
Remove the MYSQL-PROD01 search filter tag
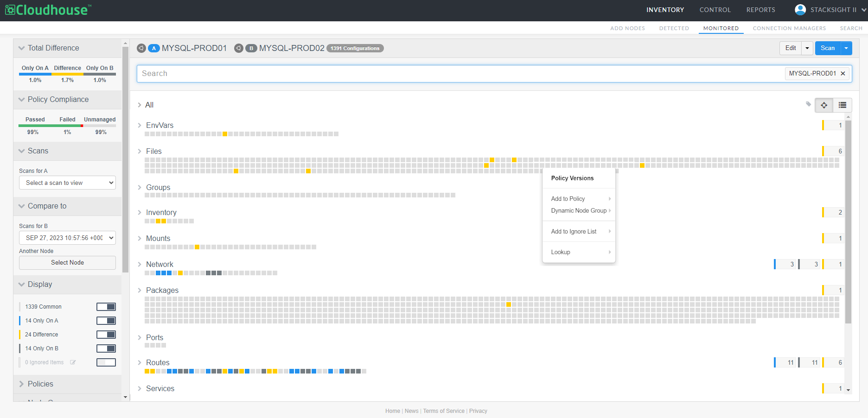click(x=843, y=73)
